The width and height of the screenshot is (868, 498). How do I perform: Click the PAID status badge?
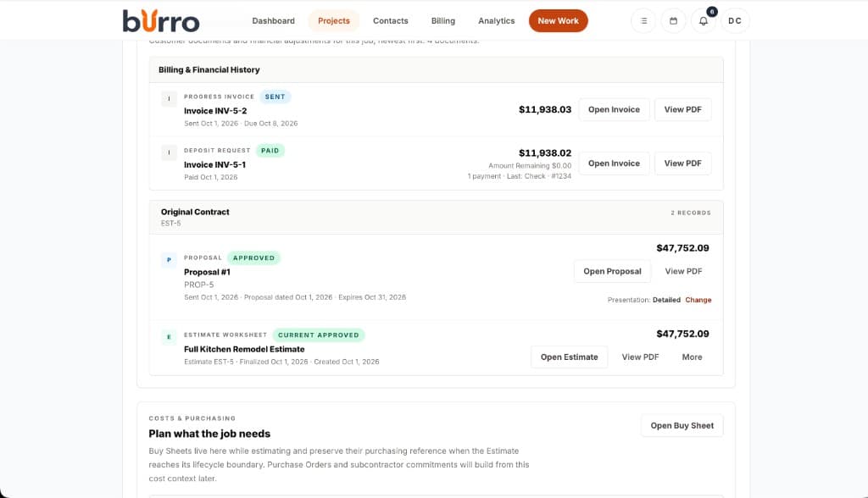pos(270,151)
